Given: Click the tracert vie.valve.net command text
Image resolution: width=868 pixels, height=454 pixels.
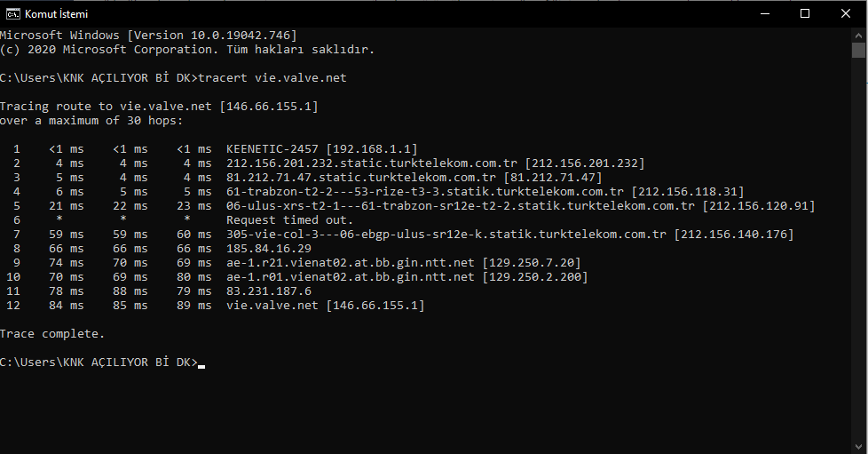Looking at the screenshot, I should point(272,78).
